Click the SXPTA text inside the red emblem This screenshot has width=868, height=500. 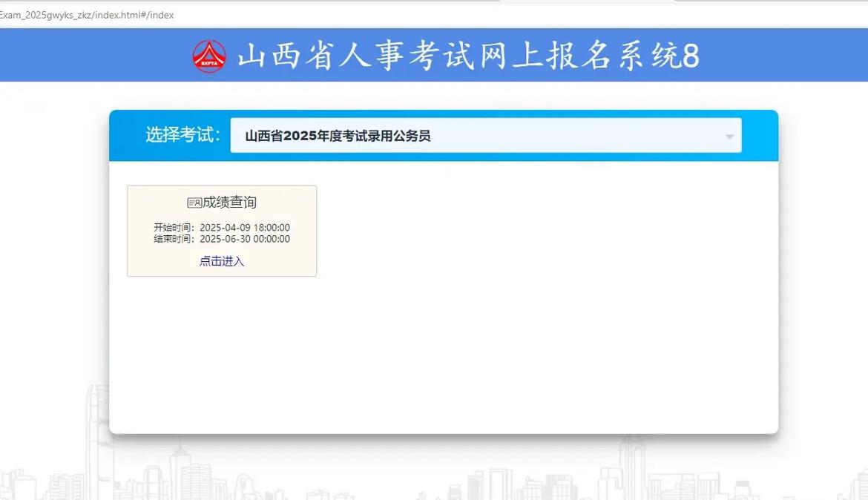point(209,62)
